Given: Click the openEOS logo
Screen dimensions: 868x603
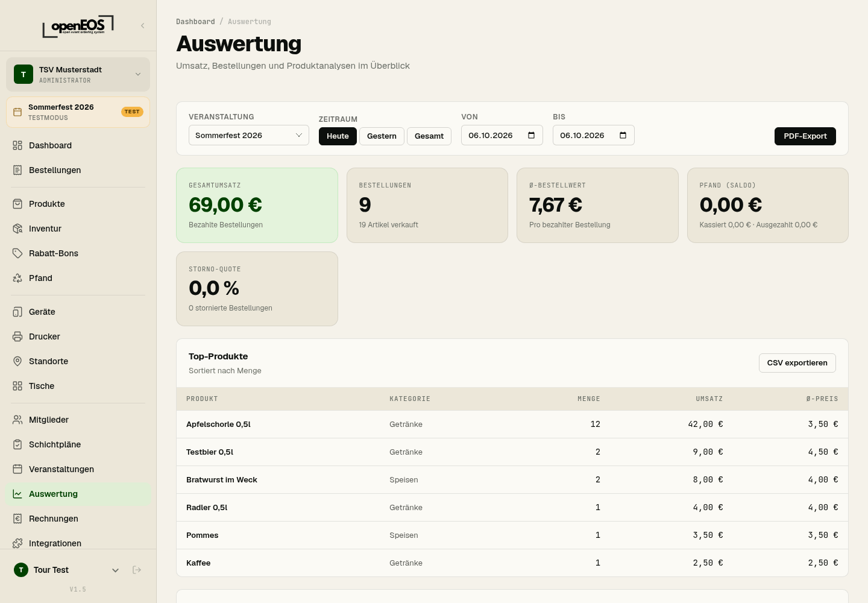Looking at the screenshot, I should click(78, 26).
